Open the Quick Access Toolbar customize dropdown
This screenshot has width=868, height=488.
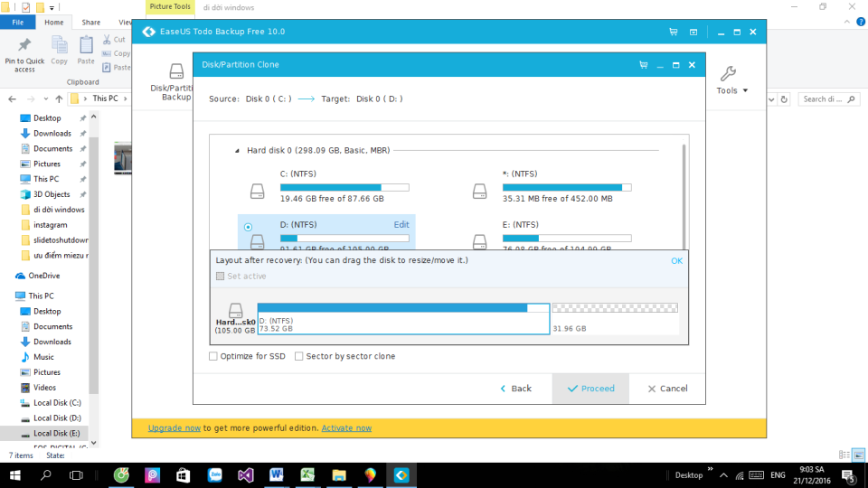(52, 8)
